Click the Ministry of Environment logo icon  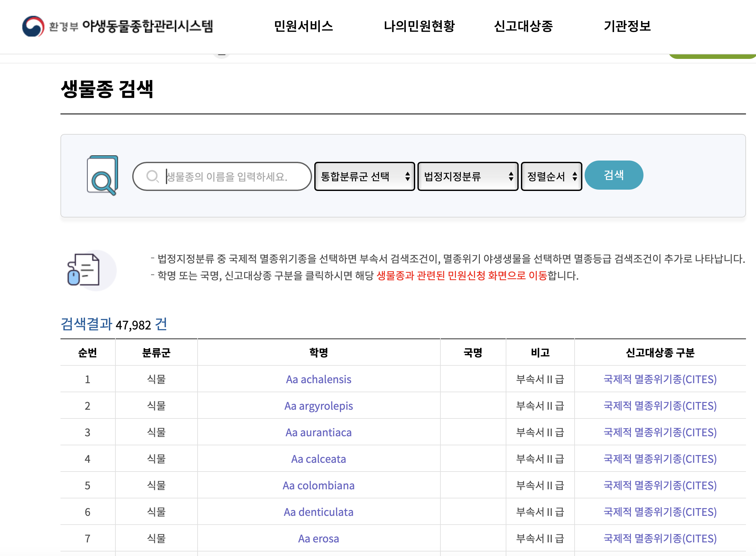click(33, 26)
